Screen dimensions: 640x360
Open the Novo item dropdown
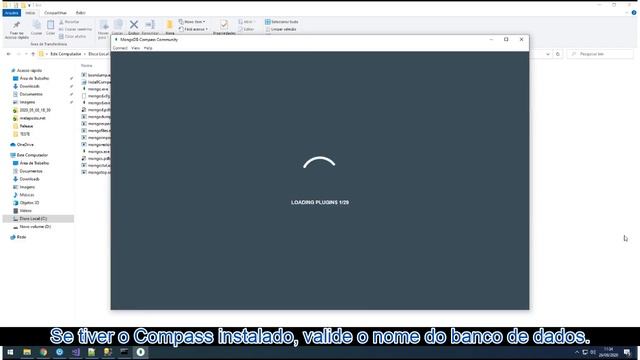pos(192,22)
